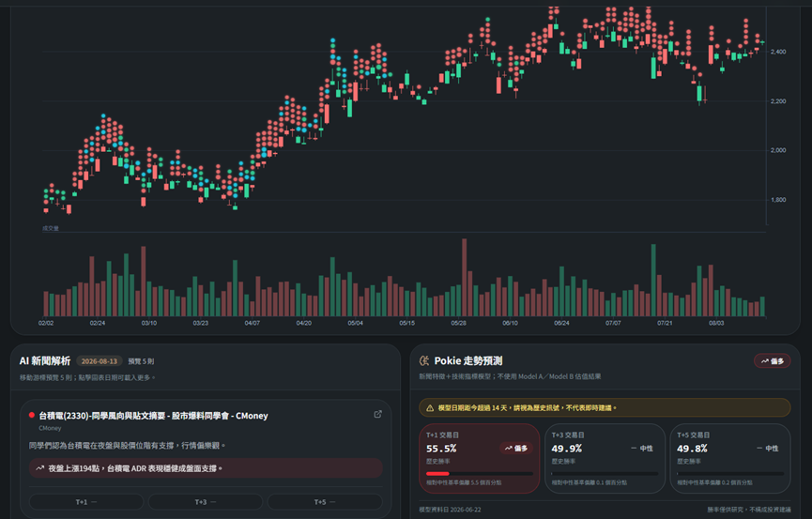Screen dimensions: 812x519
Task: Select the T+3 交易日 prediction card
Action: (x=605, y=458)
